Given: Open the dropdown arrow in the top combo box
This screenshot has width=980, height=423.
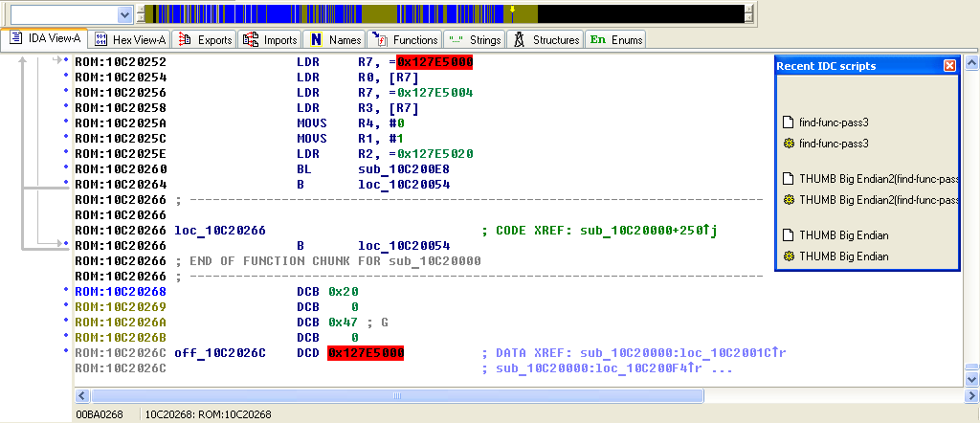Looking at the screenshot, I should pyautogui.click(x=125, y=14).
